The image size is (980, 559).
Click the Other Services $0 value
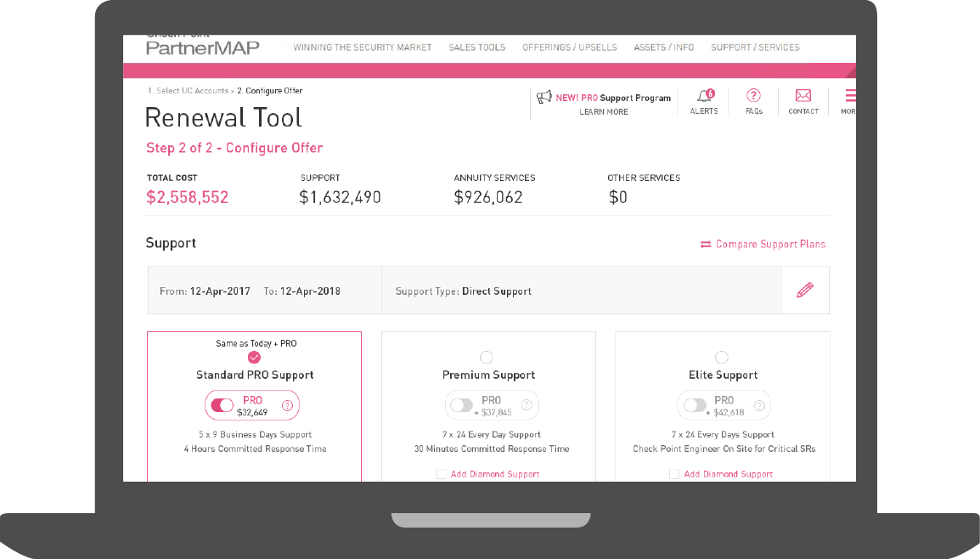(618, 198)
